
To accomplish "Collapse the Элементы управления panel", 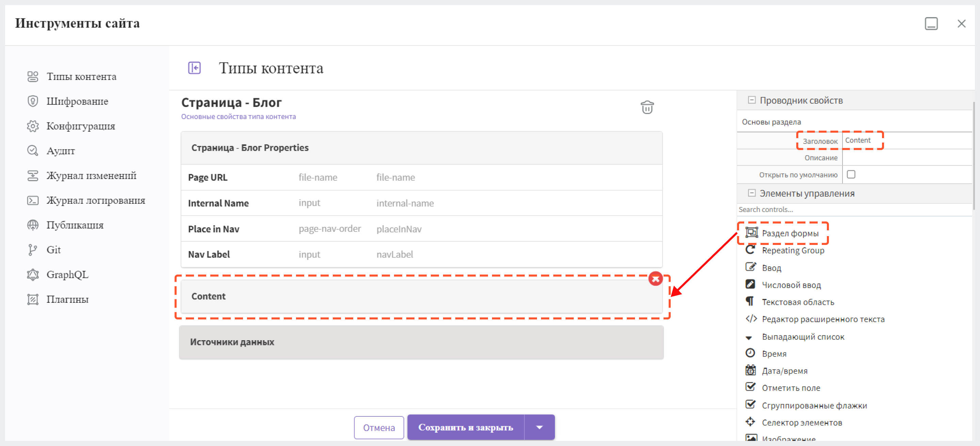I will click(751, 193).
